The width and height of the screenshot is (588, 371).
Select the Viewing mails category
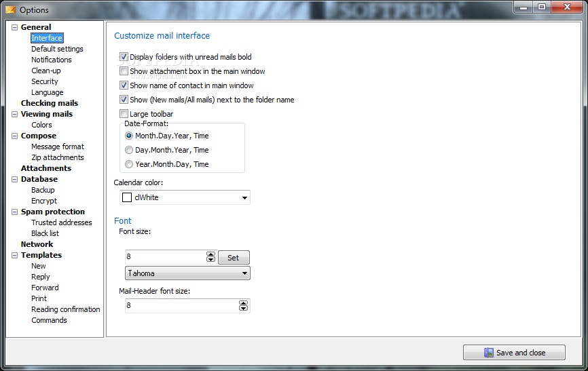pyautogui.click(x=47, y=114)
